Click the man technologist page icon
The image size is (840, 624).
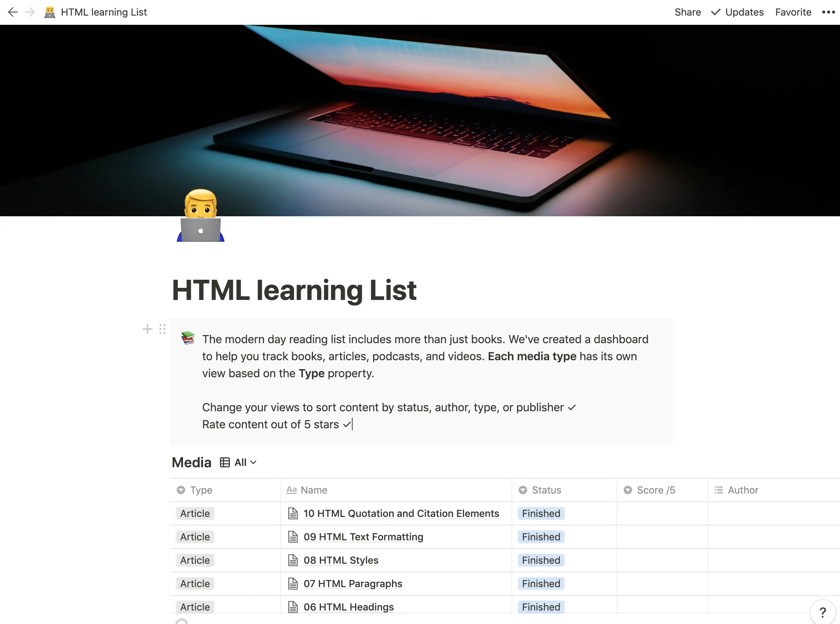pos(201,215)
